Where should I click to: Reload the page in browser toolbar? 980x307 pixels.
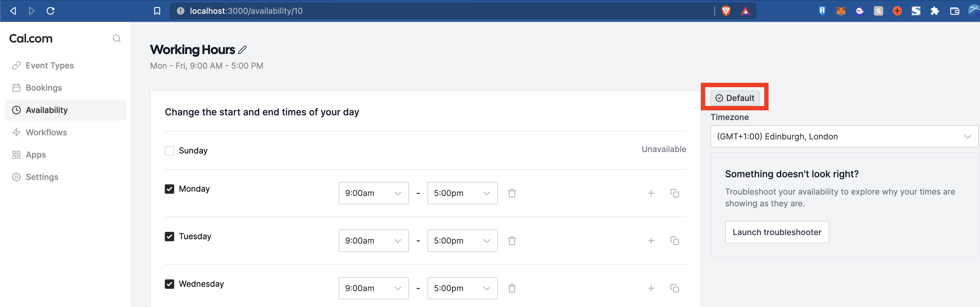pos(51,11)
